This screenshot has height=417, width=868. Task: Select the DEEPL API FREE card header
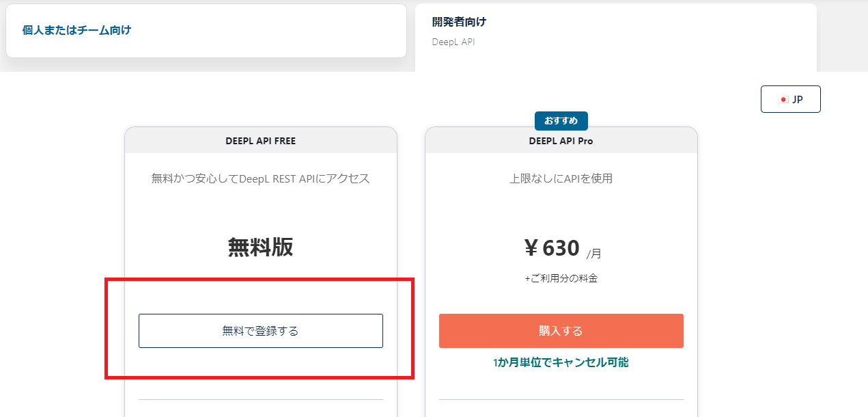point(261,141)
